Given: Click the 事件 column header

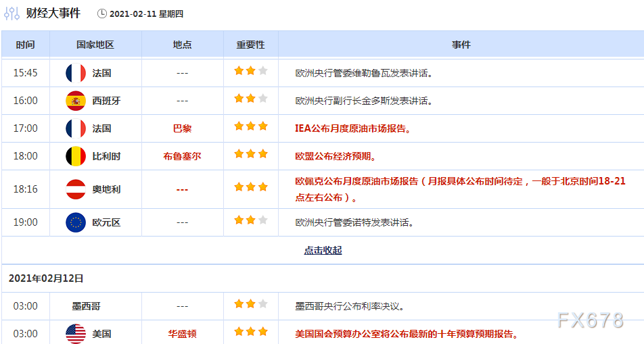Looking at the screenshot, I should coord(461,45).
